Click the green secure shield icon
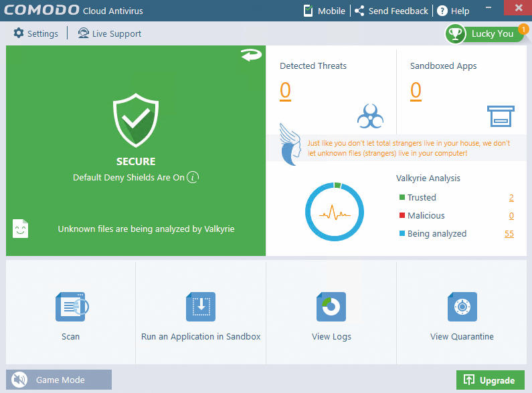Screen dimensions: 532x393 136,120
